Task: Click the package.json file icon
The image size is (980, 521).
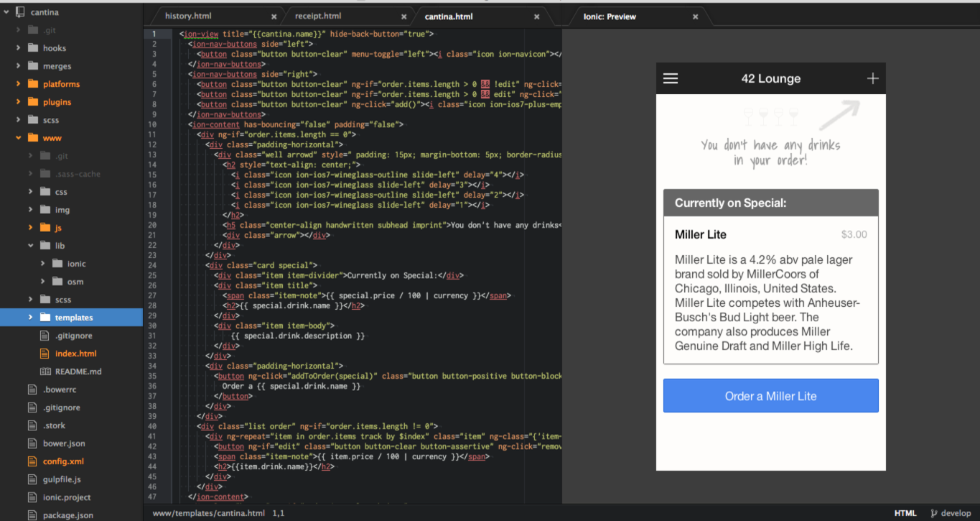Action: click(x=32, y=515)
